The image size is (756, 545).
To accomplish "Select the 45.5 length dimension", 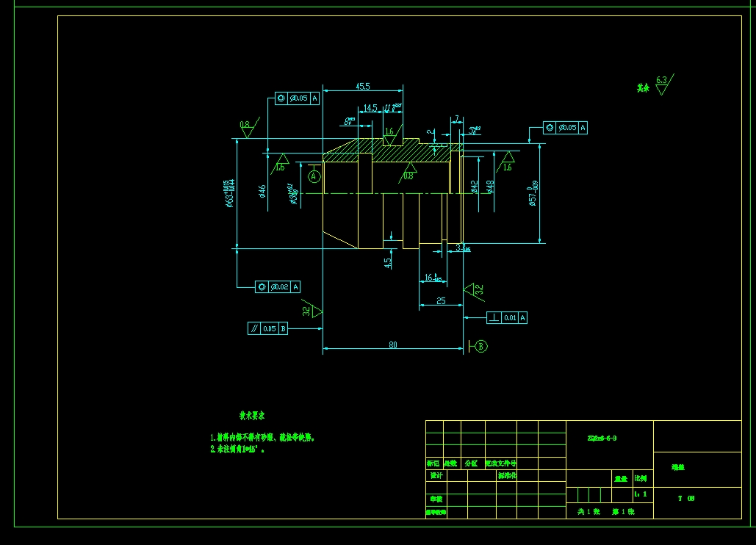I will tap(363, 86).
